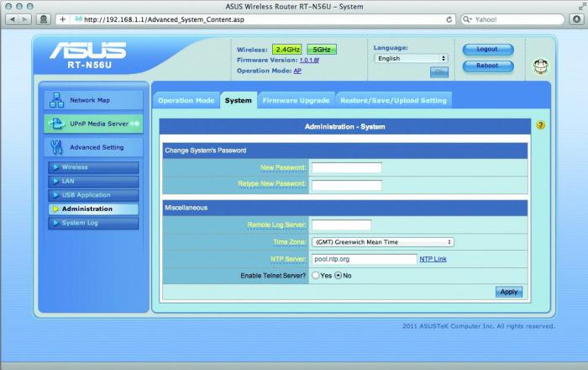Viewport: 588px width, 370px height.
Task: Click the Logout button
Action: [x=488, y=49]
